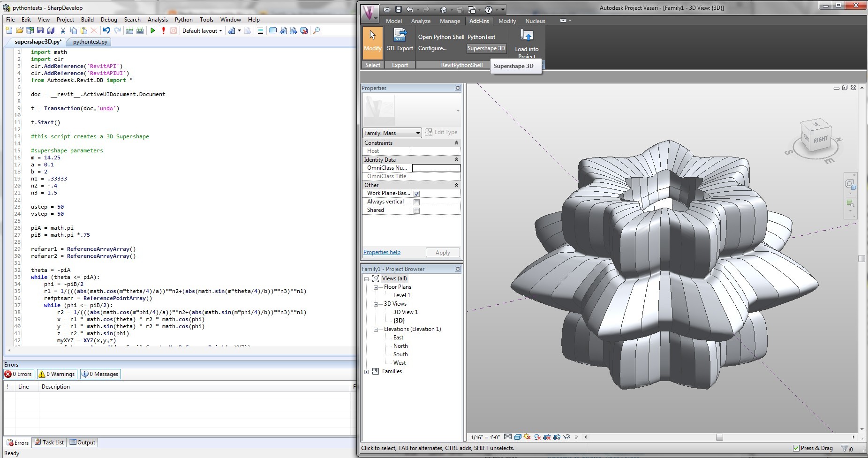Viewport: 868px width, 458px height.
Task: Open the Family: Mass type selector dropdown
Action: point(392,133)
